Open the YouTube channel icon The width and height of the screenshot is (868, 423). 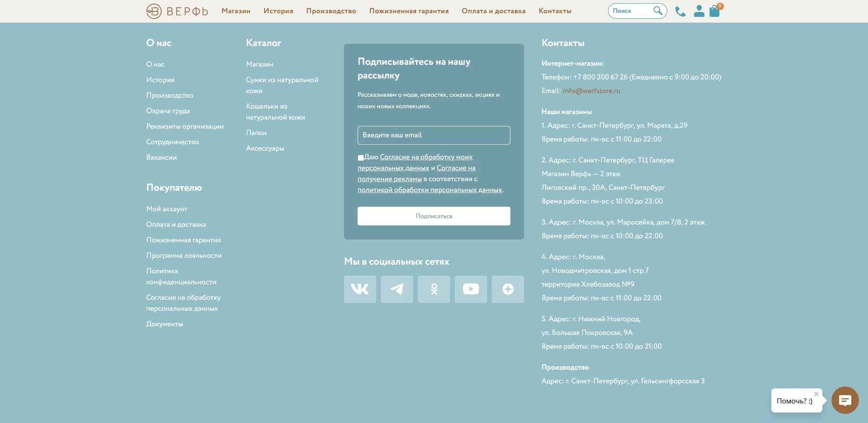point(471,289)
